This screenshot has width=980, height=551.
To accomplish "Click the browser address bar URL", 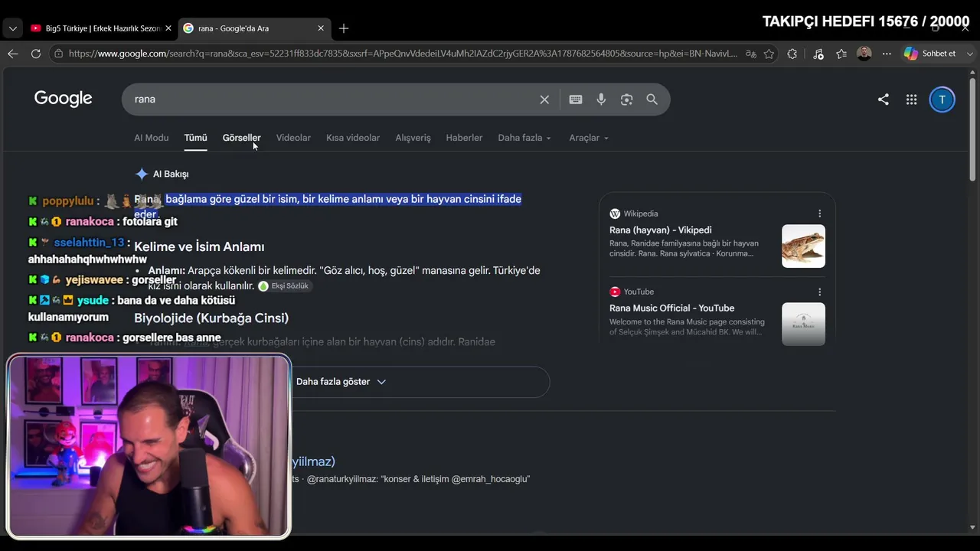I will (x=403, y=54).
